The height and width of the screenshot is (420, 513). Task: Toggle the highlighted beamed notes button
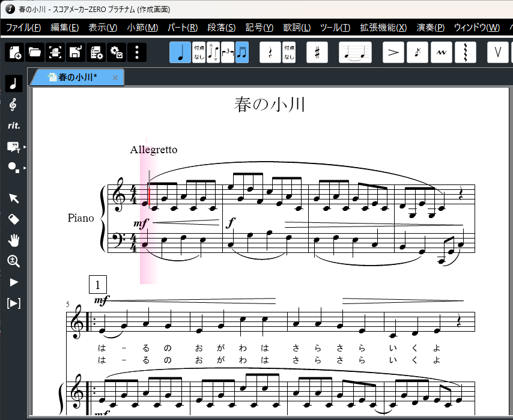[241, 52]
